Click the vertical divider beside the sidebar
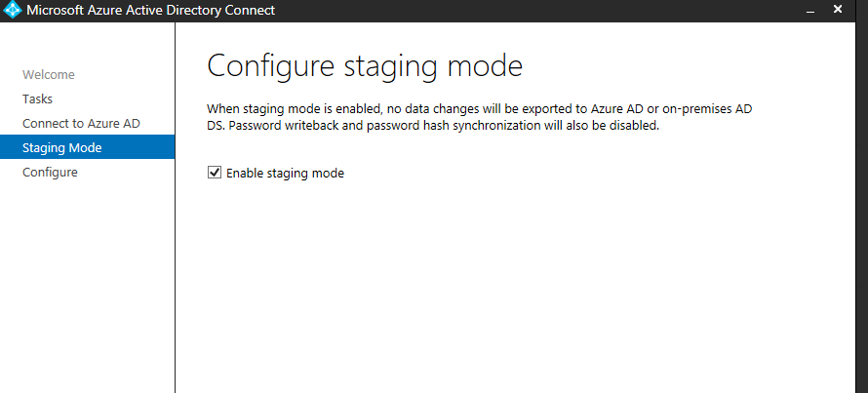 click(x=175, y=208)
